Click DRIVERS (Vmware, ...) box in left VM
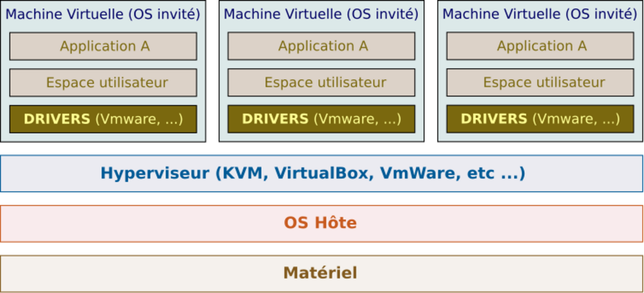644x293 pixels. click(x=103, y=119)
